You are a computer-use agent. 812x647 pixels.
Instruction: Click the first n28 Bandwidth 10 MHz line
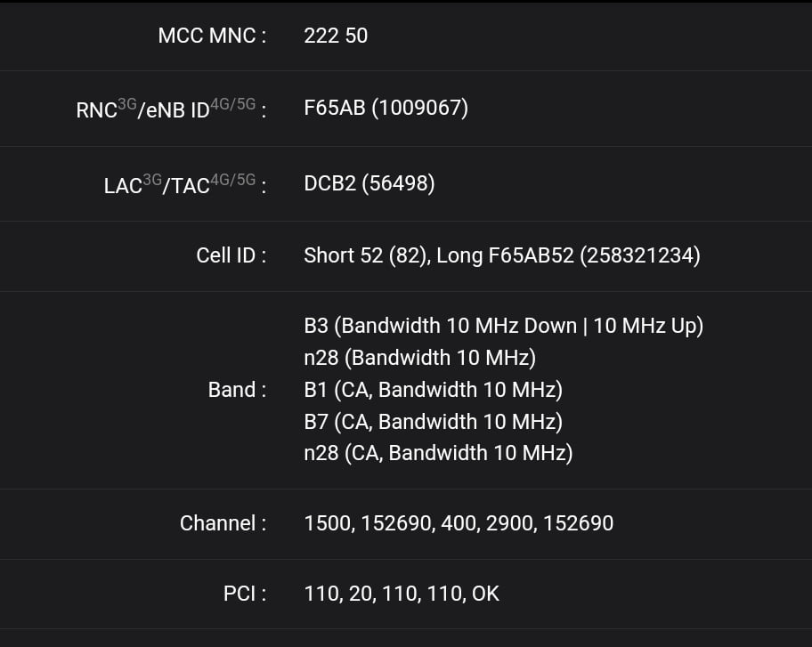(420, 358)
